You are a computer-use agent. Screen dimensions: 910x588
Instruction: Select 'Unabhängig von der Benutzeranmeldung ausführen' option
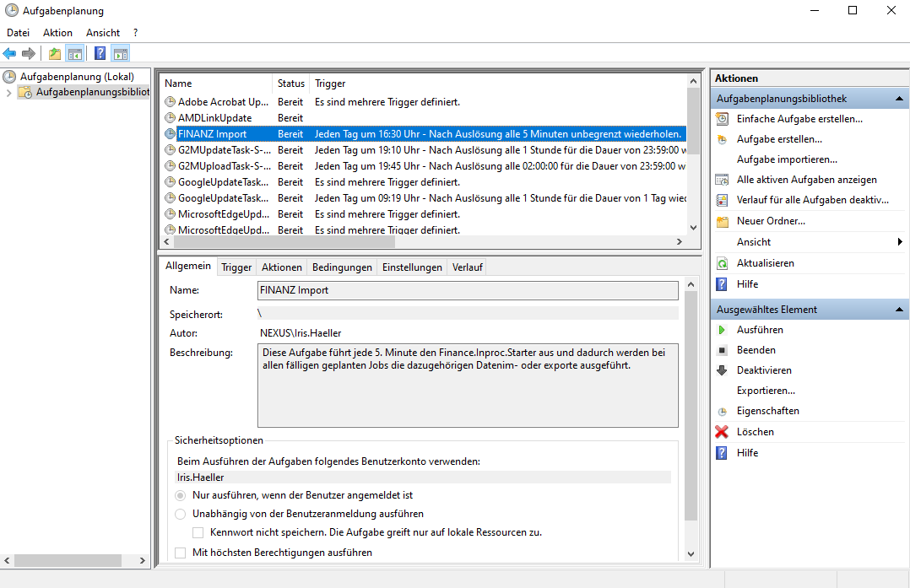pos(180,514)
